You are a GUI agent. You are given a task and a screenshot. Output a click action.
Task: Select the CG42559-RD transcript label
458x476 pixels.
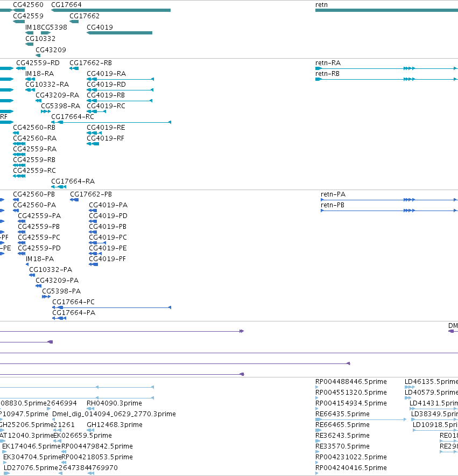pyautogui.click(x=38, y=63)
